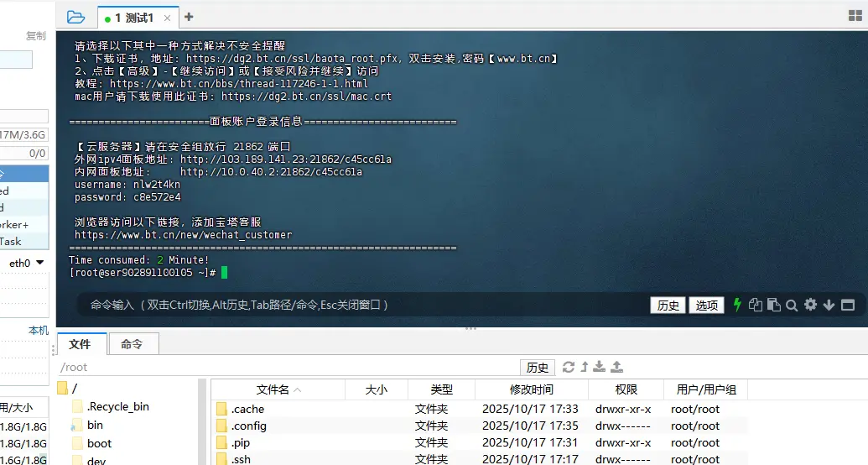Select root / node in directory tree

coord(75,388)
